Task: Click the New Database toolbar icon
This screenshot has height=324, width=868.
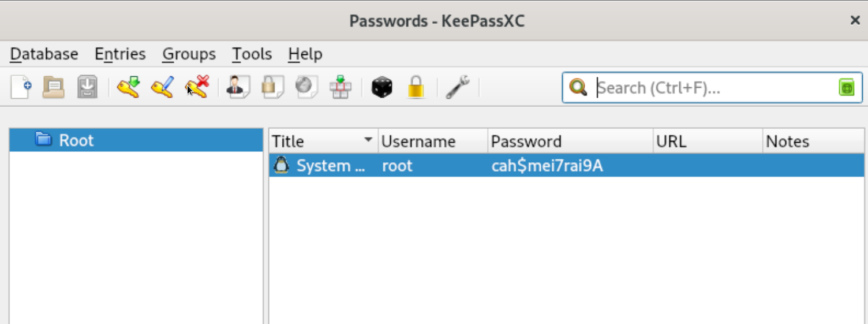Action: point(21,87)
